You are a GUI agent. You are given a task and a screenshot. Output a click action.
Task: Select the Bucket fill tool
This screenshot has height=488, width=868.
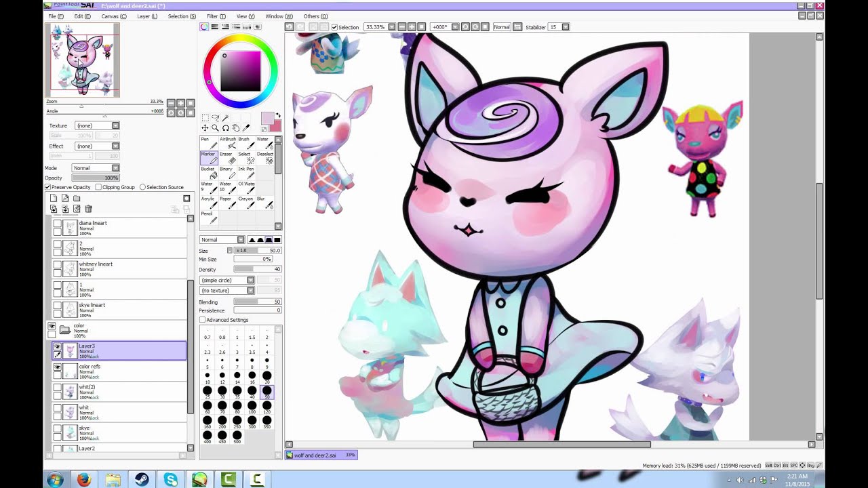[x=209, y=172]
